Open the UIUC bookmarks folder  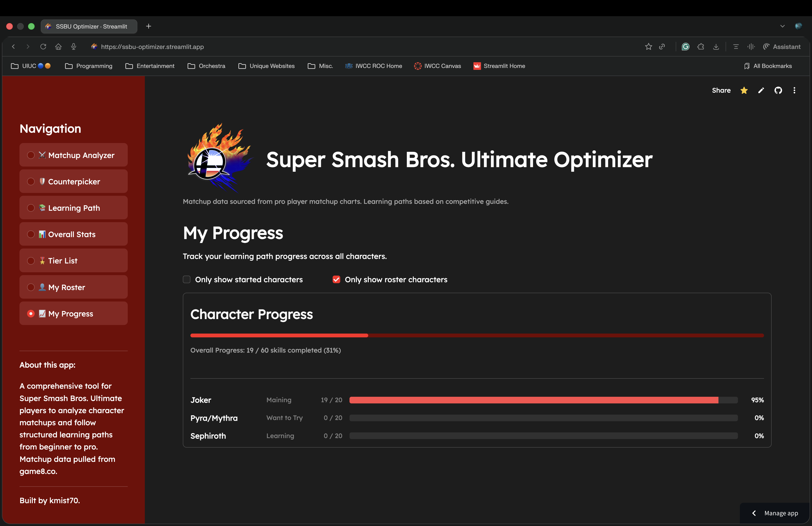(31, 66)
